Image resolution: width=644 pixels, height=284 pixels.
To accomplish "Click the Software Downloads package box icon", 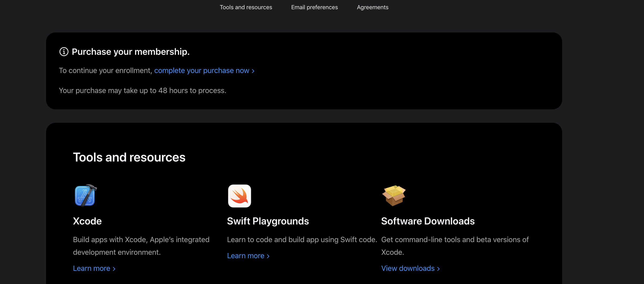I will click(394, 195).
